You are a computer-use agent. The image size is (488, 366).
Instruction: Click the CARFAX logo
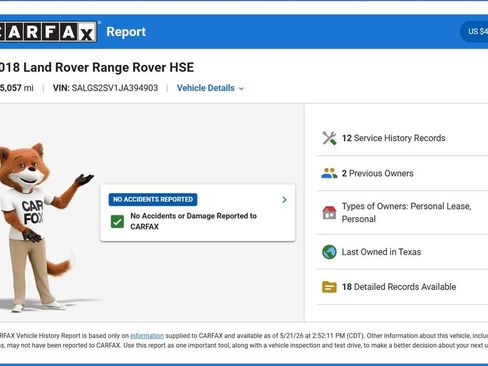point(48,32)
